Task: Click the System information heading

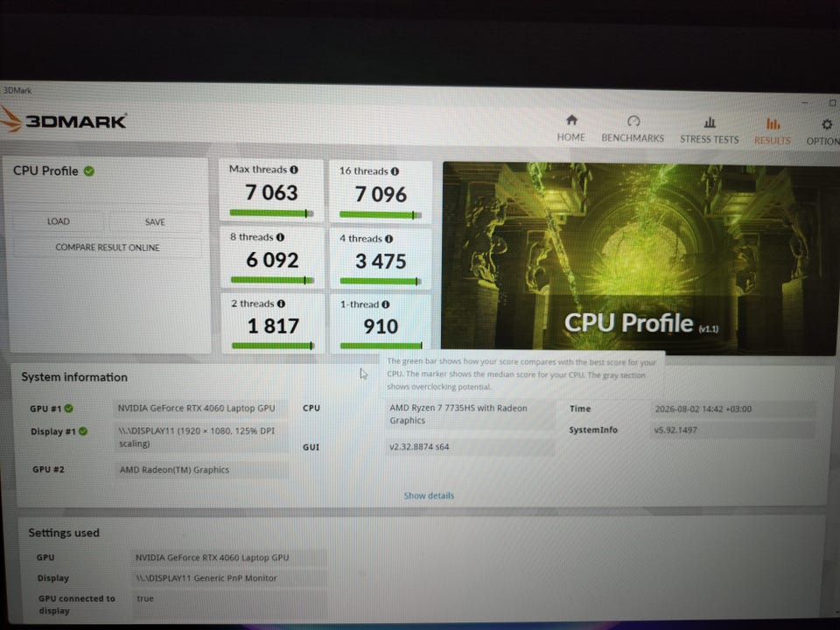Action: coord(74,377)
